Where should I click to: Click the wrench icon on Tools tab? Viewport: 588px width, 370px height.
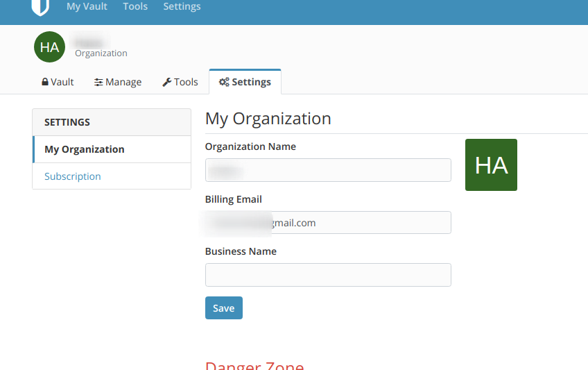[x=167, y=82]
